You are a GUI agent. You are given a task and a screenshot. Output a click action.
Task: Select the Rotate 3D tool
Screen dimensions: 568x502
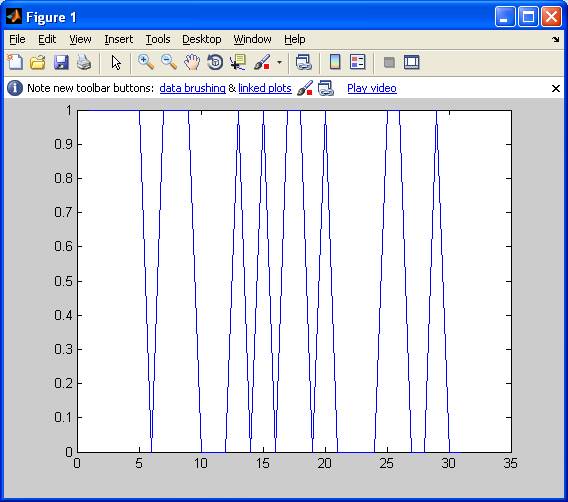pos(215,62)
